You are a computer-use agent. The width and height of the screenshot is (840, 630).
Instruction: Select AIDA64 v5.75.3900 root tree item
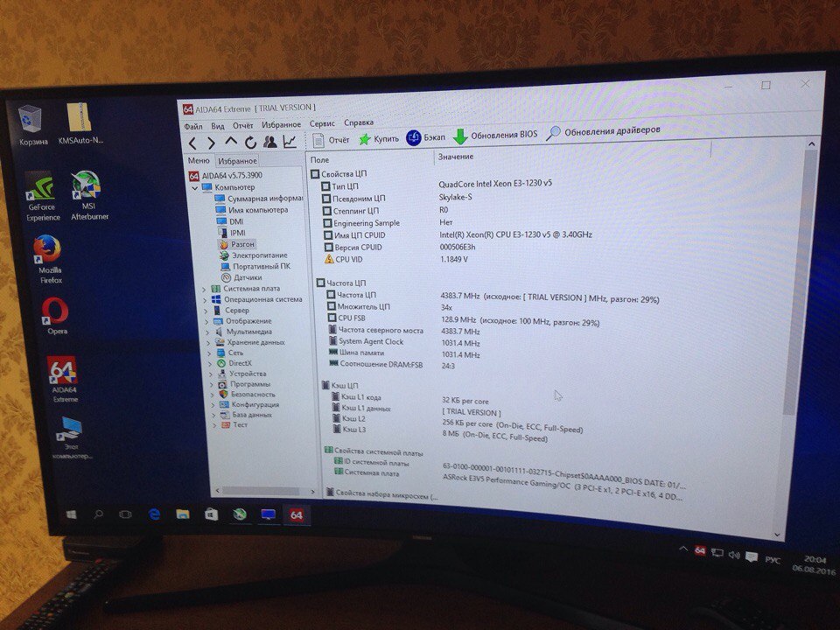(226, 175)
